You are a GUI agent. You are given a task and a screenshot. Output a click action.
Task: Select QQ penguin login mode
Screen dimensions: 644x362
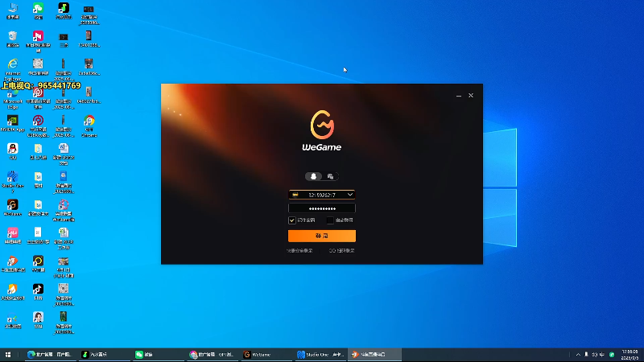(313, 176)
